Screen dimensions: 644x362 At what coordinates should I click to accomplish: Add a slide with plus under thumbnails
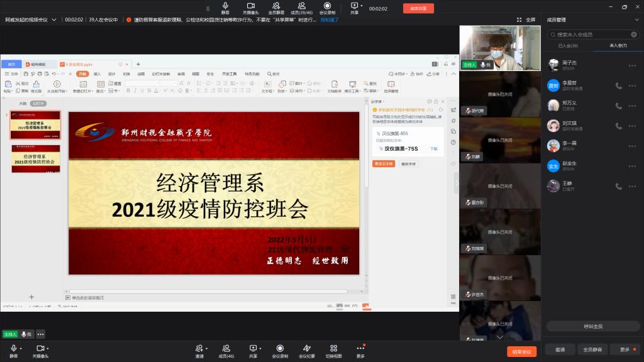pos(31,297)
